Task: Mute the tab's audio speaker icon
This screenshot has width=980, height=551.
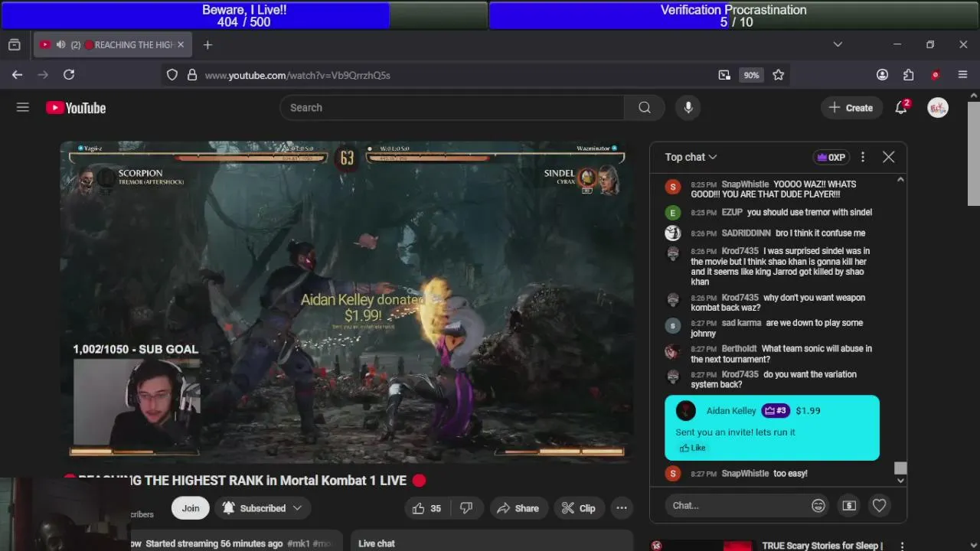Action: point(60,45)
